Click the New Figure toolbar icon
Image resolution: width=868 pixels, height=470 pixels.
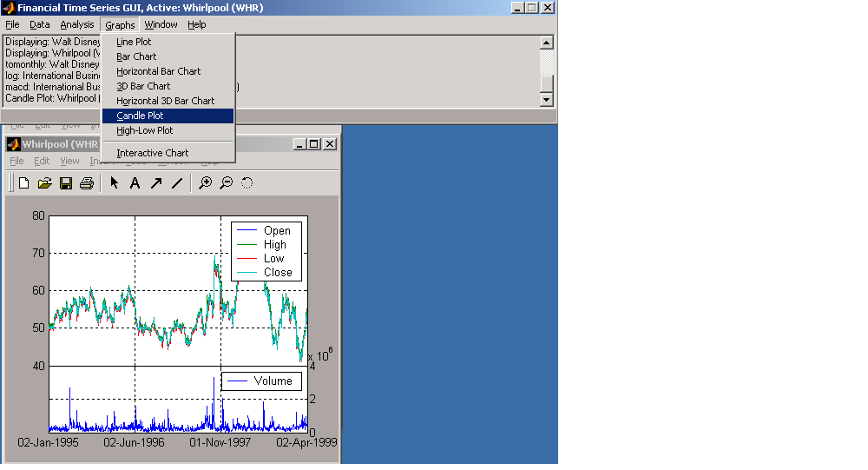(23, 183)
